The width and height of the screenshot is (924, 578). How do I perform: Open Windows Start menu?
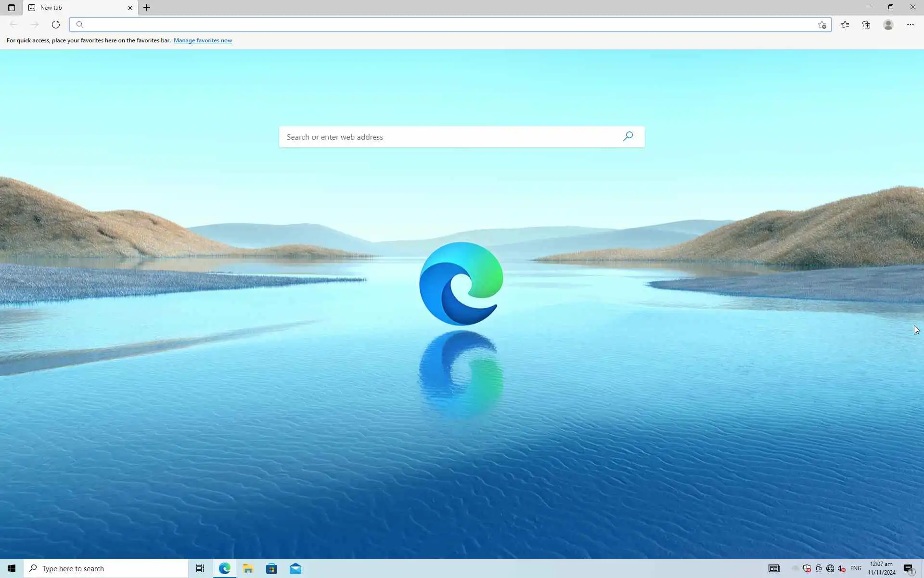tap(12, 568)
